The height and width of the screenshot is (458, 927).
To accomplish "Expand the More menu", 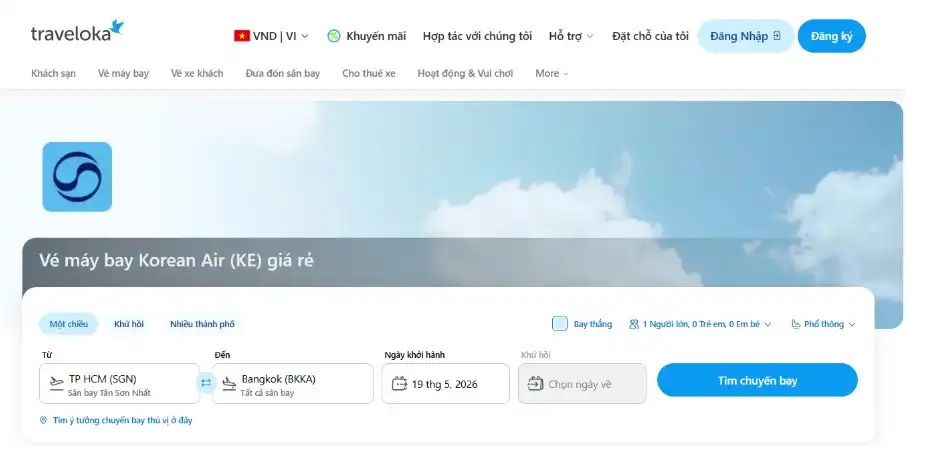I will click(x=552, y=73).
